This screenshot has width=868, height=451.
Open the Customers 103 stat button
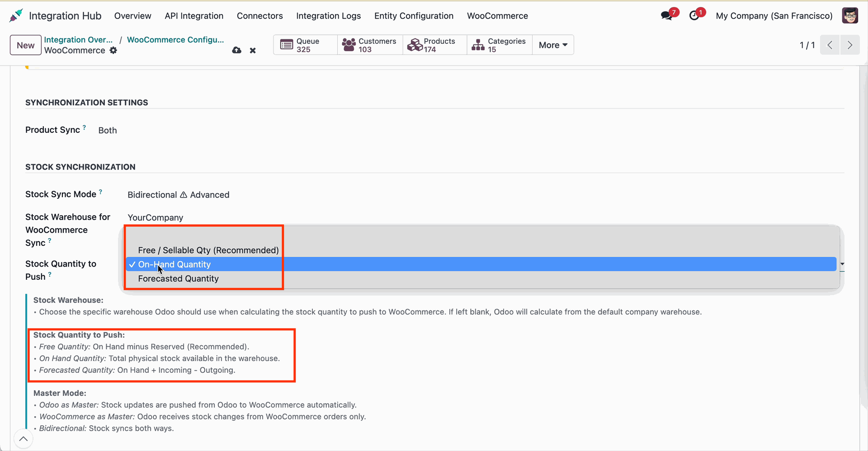pos(370,45)
